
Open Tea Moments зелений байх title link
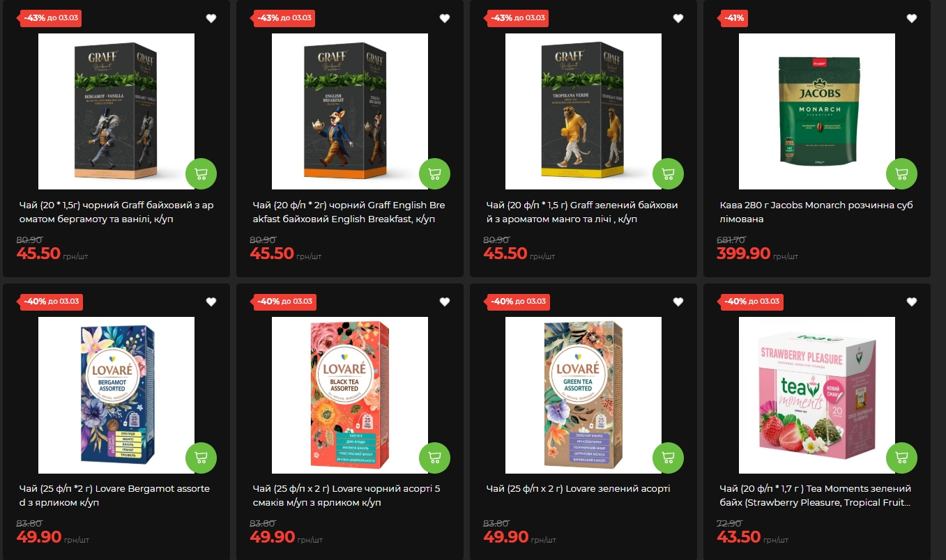point(816,496)
